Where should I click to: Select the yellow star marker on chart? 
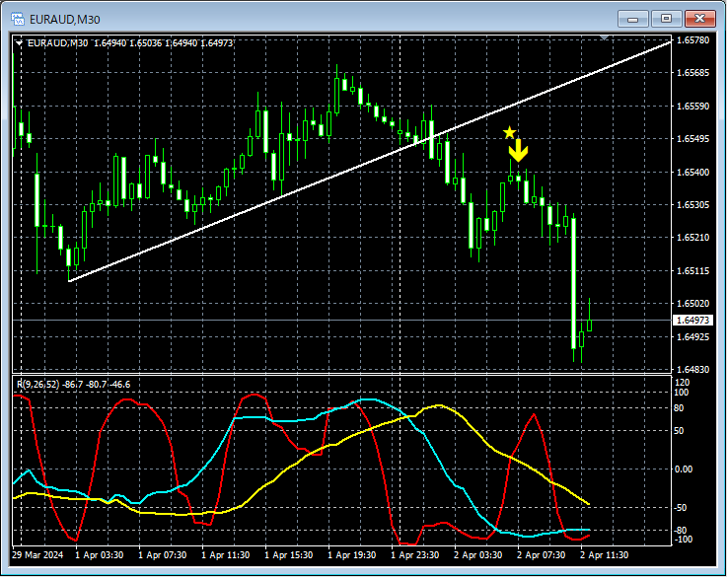[x=509, y=133]
